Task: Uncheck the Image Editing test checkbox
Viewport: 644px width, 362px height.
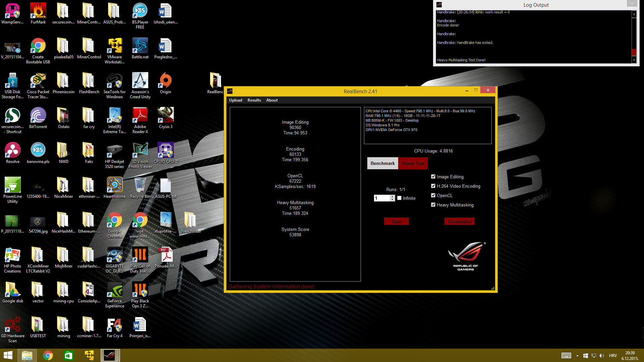Action: [433, 177]
